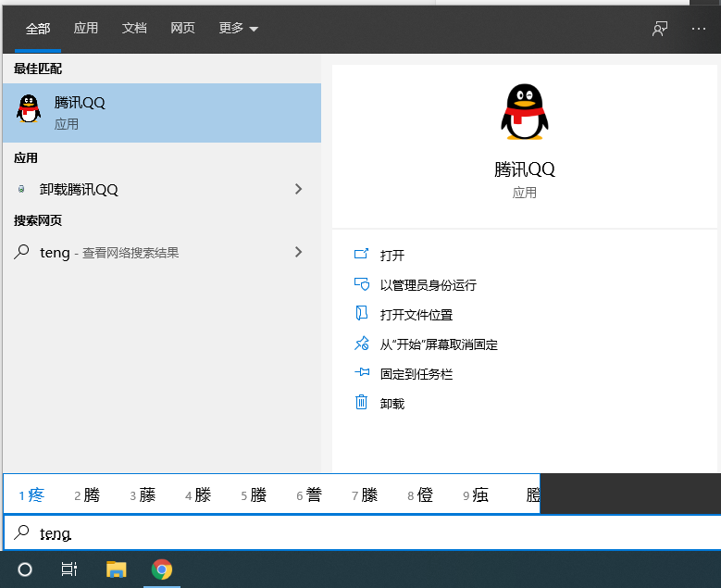721x588 pixels.
Task: Click 打开 to launch QQ
Action: [x=392, y=256]
